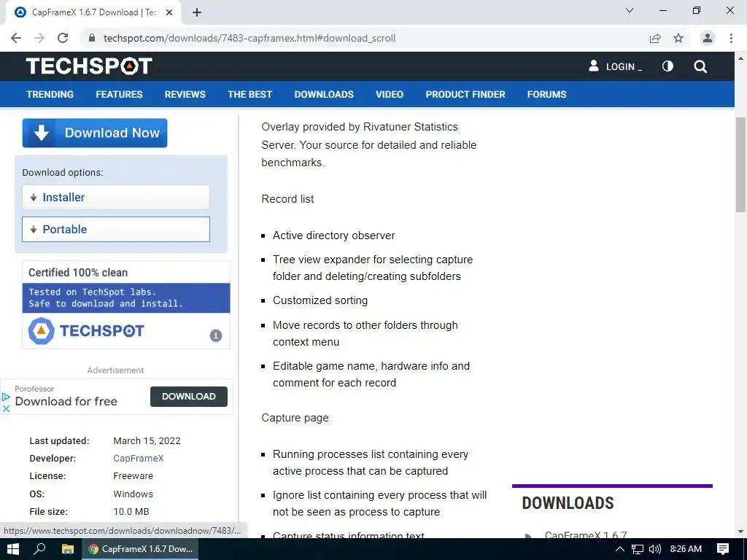
Task: Click the TechSpot certified badge logo
Action: click(x=86, y=330)
